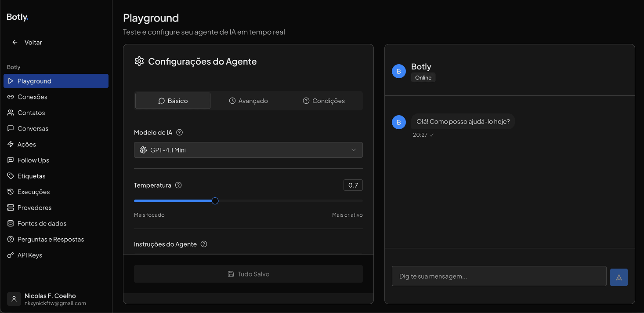
Task: Click the gear icon in Configurações do Agente
Action: [x=139, y=61]
